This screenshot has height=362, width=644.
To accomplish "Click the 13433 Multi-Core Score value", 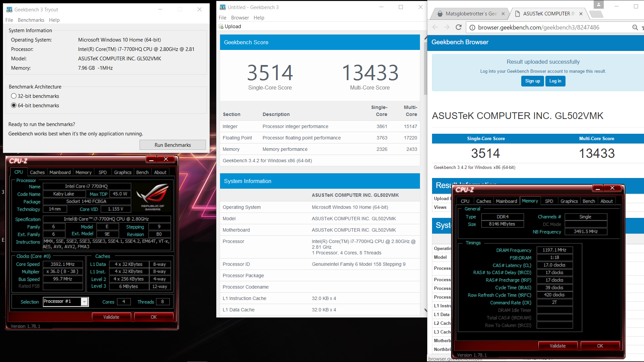I will [370, 73].
